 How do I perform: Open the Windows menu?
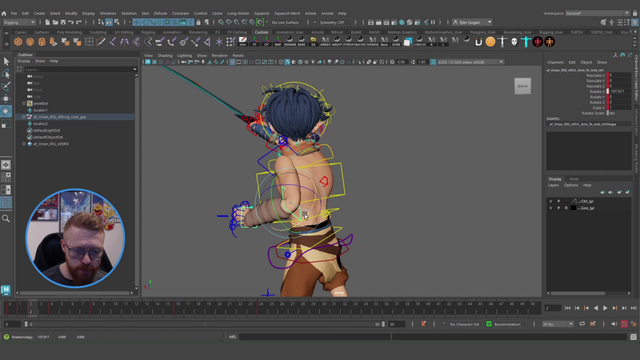[x=108, y=13]
